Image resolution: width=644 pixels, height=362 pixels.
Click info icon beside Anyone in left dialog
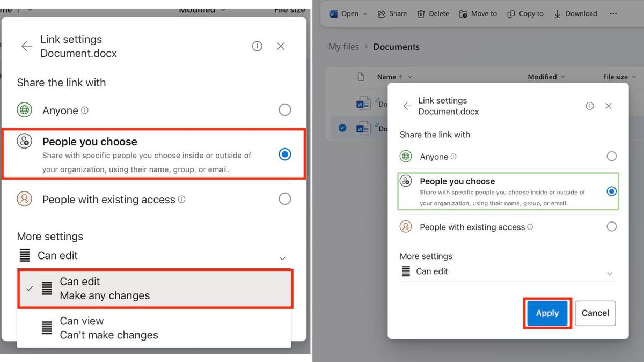click(x=84, y=110)
